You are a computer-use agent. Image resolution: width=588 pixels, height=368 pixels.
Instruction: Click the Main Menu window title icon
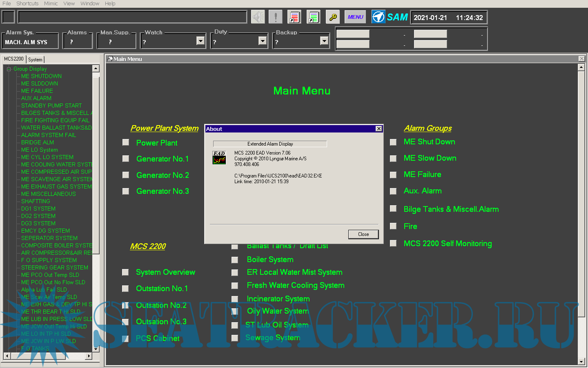click(x=110, y=59)
